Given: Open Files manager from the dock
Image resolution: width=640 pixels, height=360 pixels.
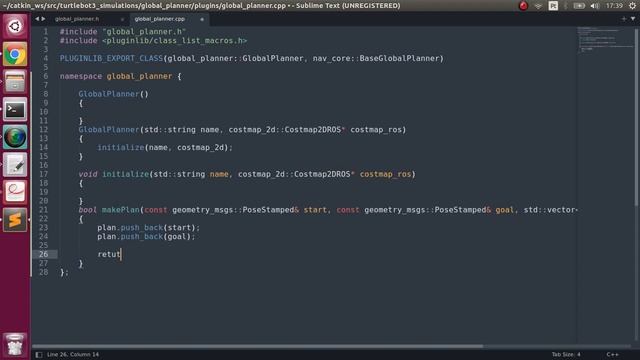Looking at the screenshot, I should pos(15,81).
